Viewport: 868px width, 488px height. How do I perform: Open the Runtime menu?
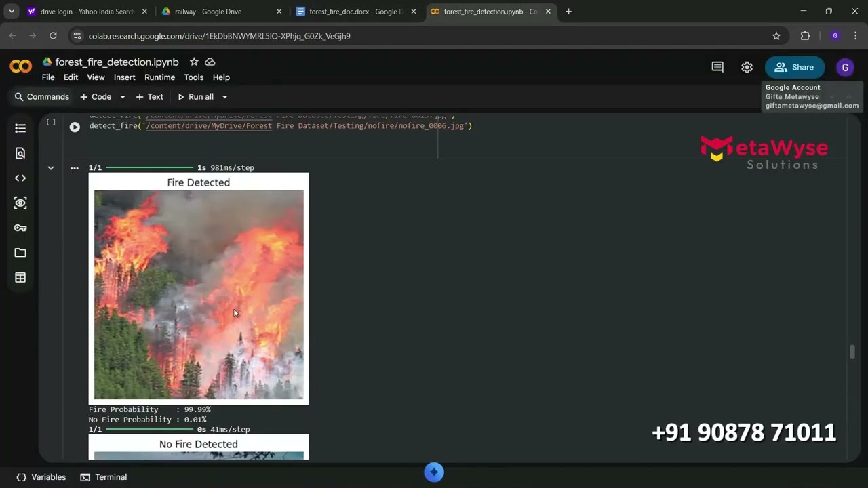(159, 77)
